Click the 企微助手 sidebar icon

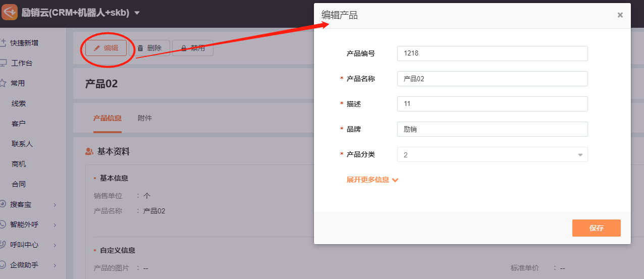click(3, 265)
